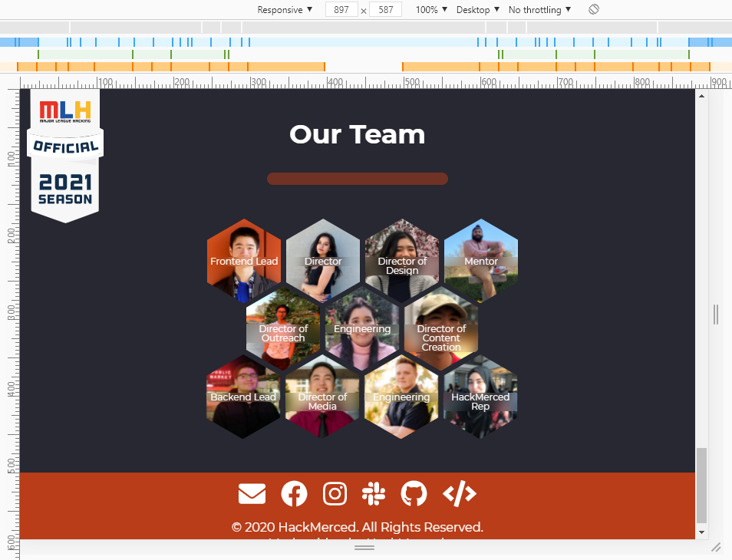
Task: Select the Director team member hexagon
Action: (323, 260)
